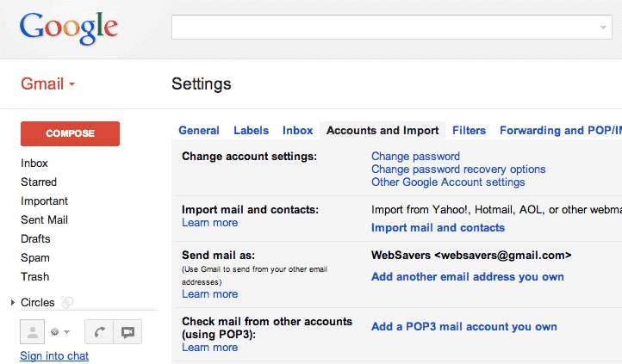Image resolution: width=622 pixels, height=364 pixels.
Task: Click the video chat icon
Action: click(x=128, y=332)
